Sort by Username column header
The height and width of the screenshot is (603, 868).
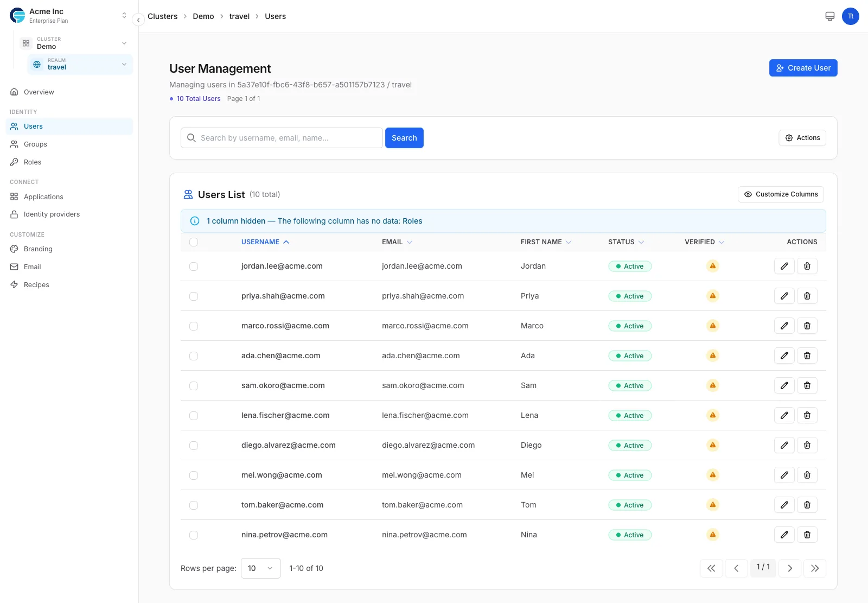click(x=265, y=242)
